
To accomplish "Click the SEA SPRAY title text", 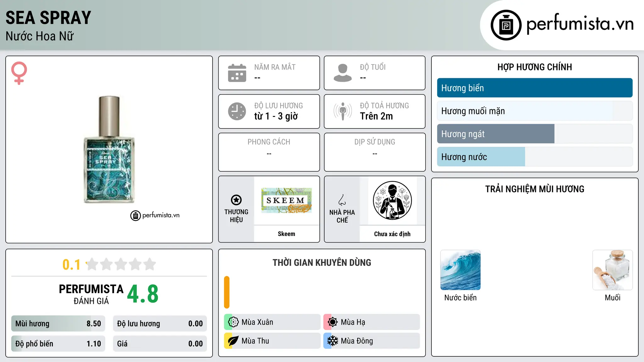I will click(48, 18).
